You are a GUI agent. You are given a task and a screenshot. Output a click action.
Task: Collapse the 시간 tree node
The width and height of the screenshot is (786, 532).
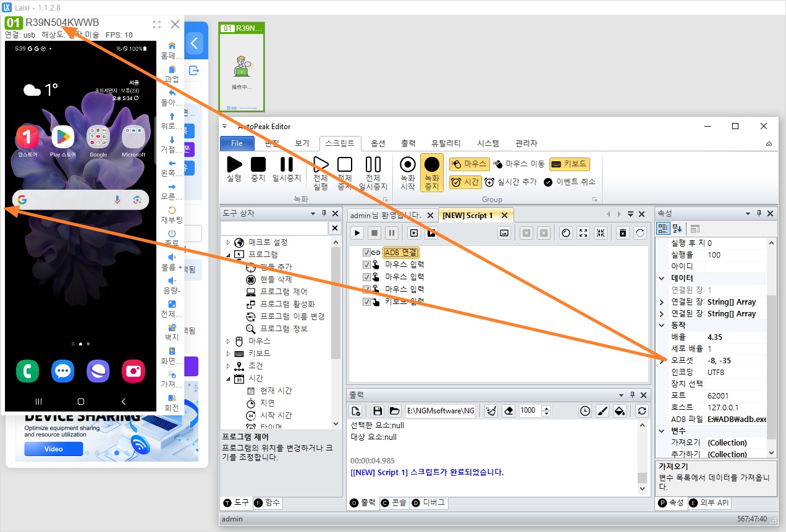click(227, 378)
